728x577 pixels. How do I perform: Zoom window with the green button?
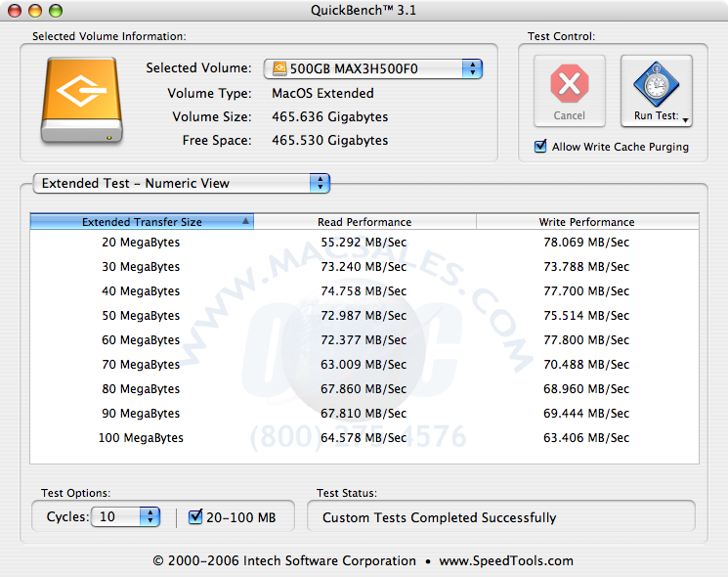tap(56, 10)
